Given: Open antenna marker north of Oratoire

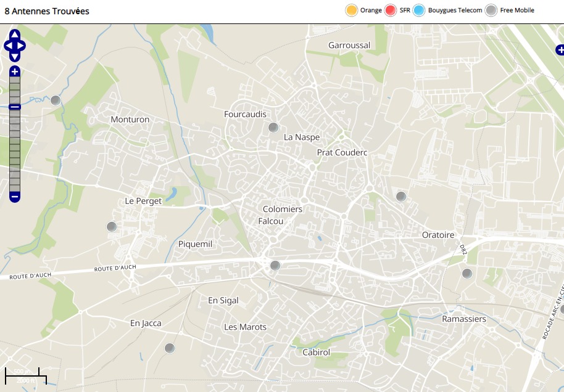Looking at the screenshot, I should pyautogui.click(x=400, y=197).
